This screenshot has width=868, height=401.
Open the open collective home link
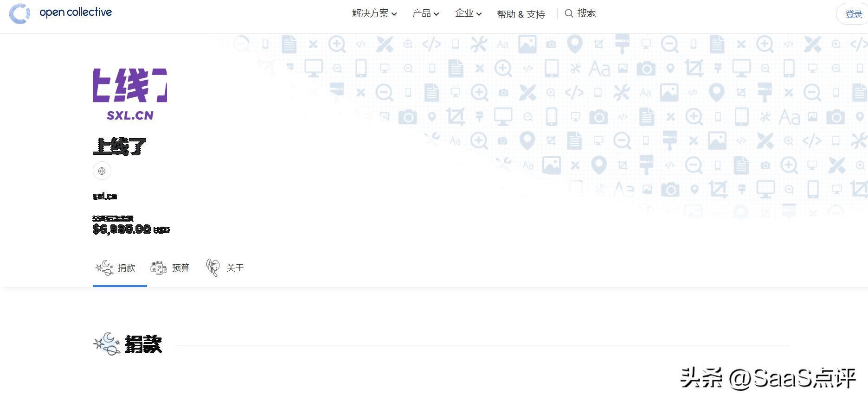(x=76, y=13)
